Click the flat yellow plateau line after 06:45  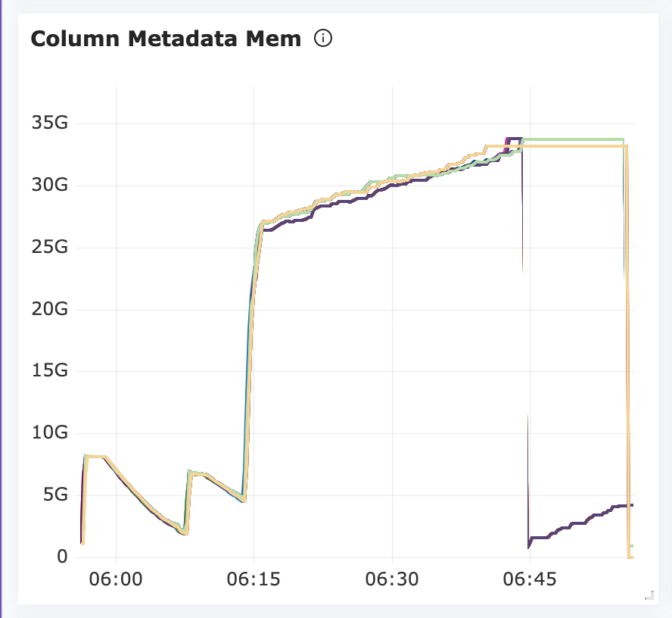click(575, 145)
